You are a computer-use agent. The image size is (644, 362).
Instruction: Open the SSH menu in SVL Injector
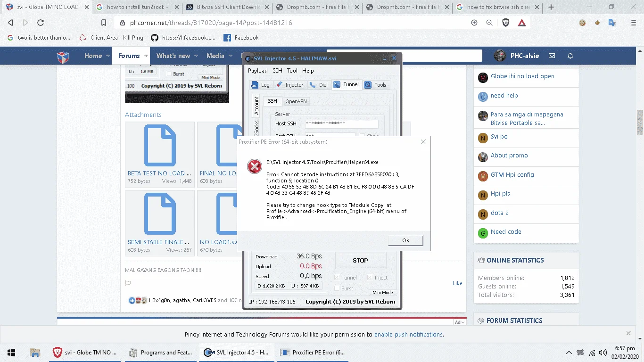(x=277, y=71)
